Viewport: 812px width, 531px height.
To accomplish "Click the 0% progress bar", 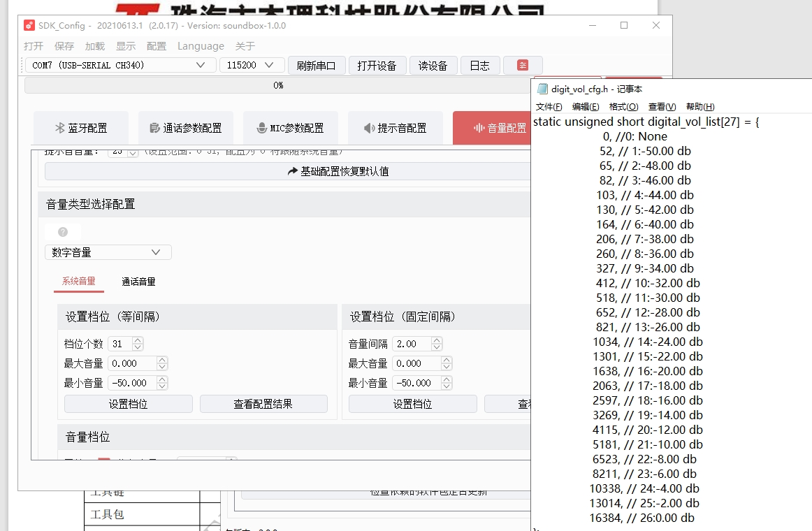I will tap(278, 85).
